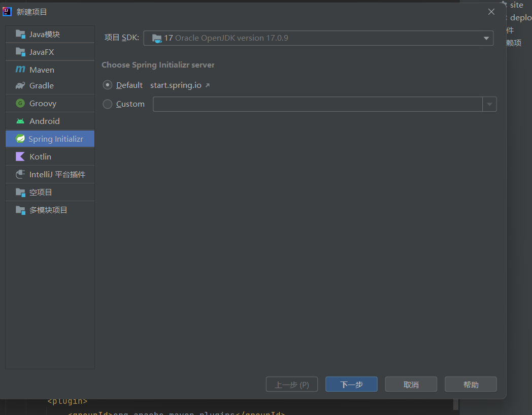Choose Maven project type
532x415 pixels.
tap(50, 70)
